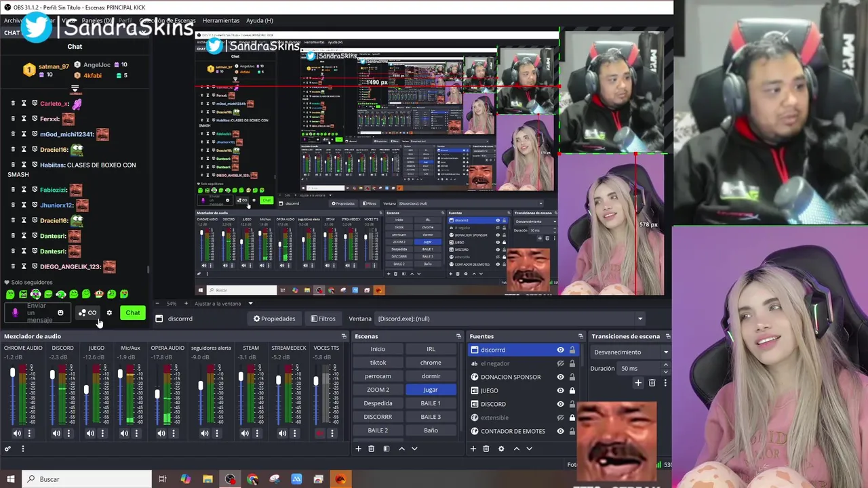This screenshot has height=488, width=868.
Task: Add a new source in Fuentes
Action: pyautogui.click(x=473, y=449)
